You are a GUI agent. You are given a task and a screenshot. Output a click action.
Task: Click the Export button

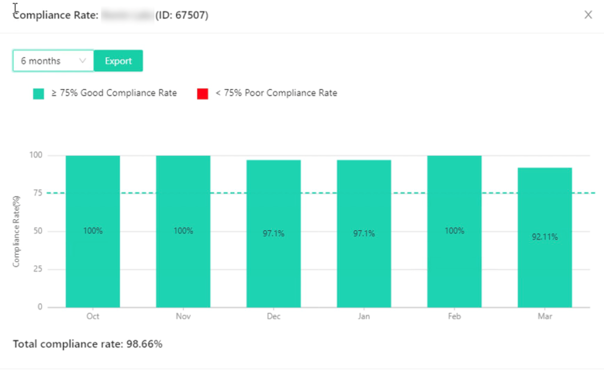pyautogui.click(x=118, y=61)
